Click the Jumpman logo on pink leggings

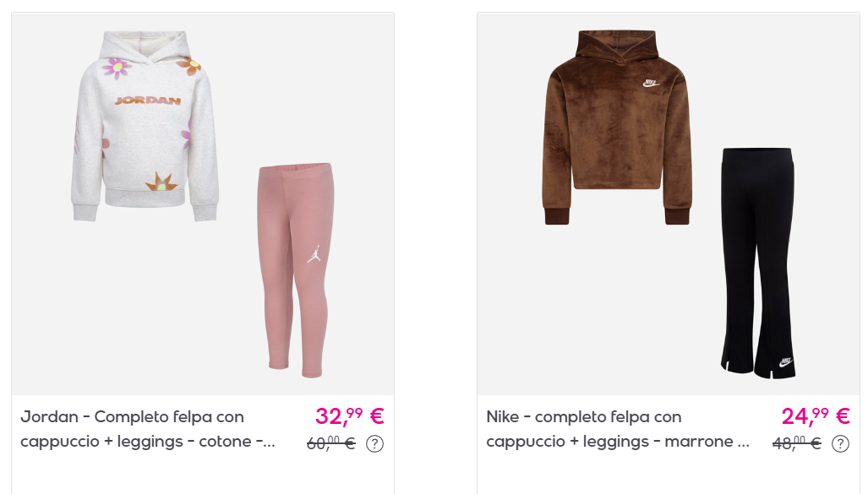coord(314,254)
